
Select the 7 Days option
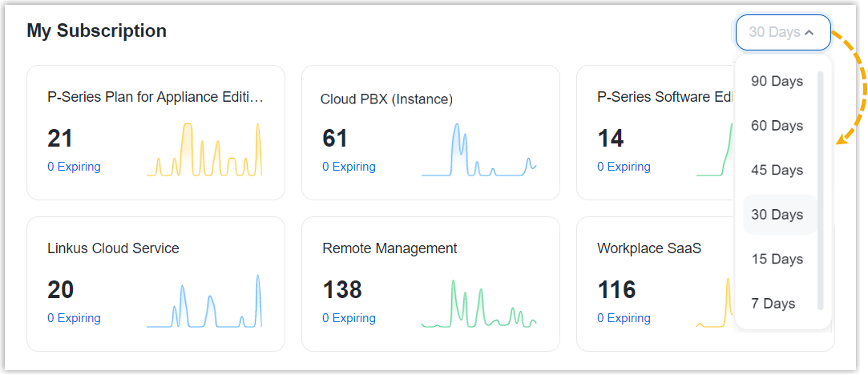773,304
